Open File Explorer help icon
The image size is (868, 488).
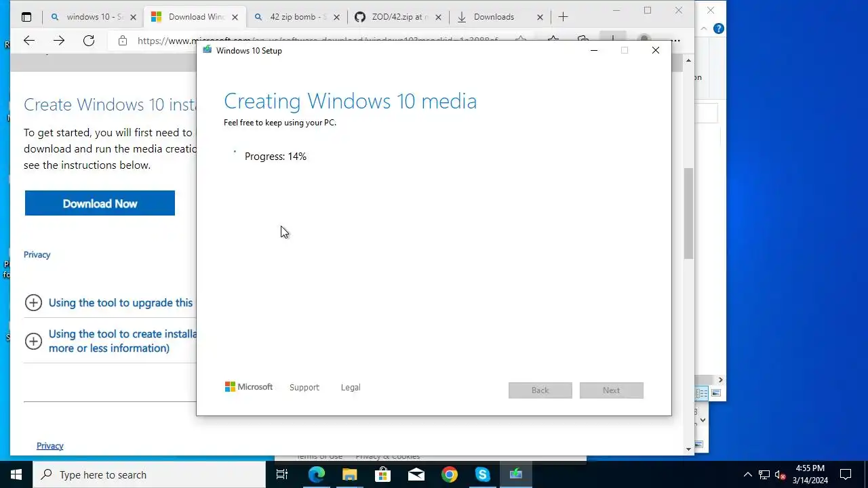(719, 28)
